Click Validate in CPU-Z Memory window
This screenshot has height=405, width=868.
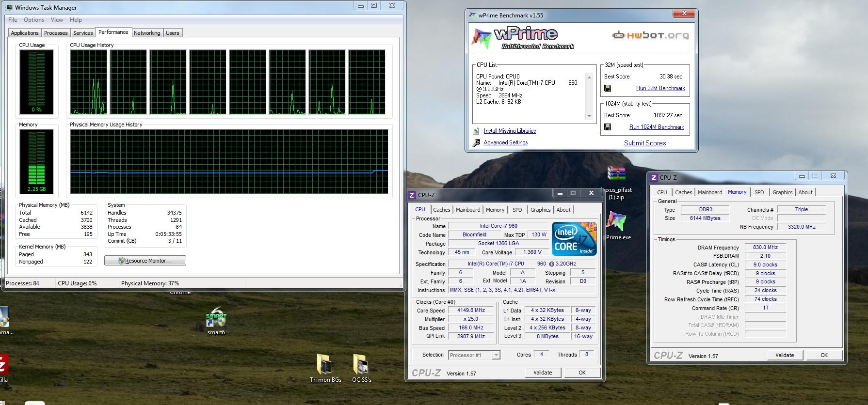(785, 355)
